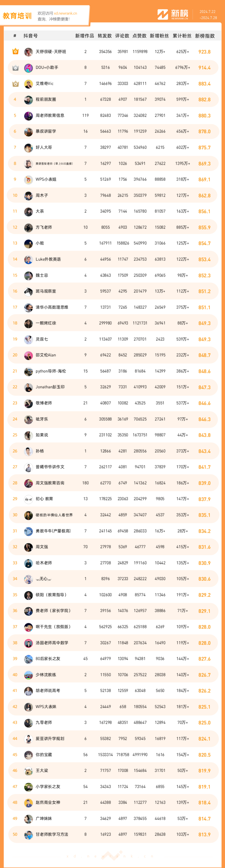Click the avatar of 你的宝藏

pyautogui.click(x=29, y=754)
